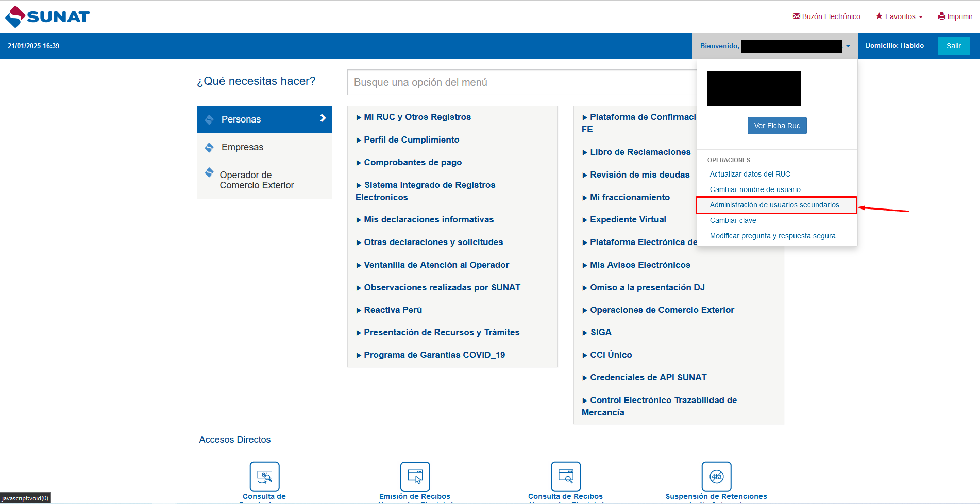
Task: Open the Favoritos dropdown
Action: click(x=899, y=16)
